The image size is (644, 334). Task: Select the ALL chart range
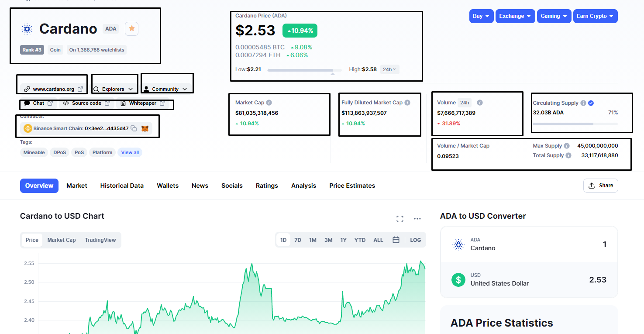click(378, 240)
